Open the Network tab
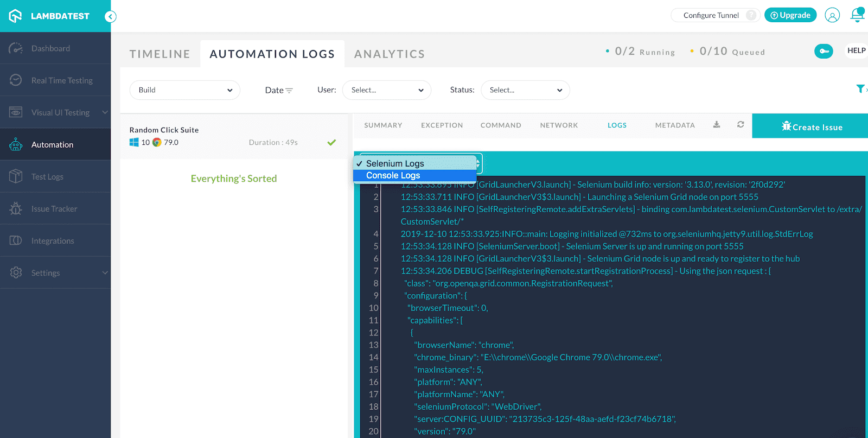 coord(559,125)
